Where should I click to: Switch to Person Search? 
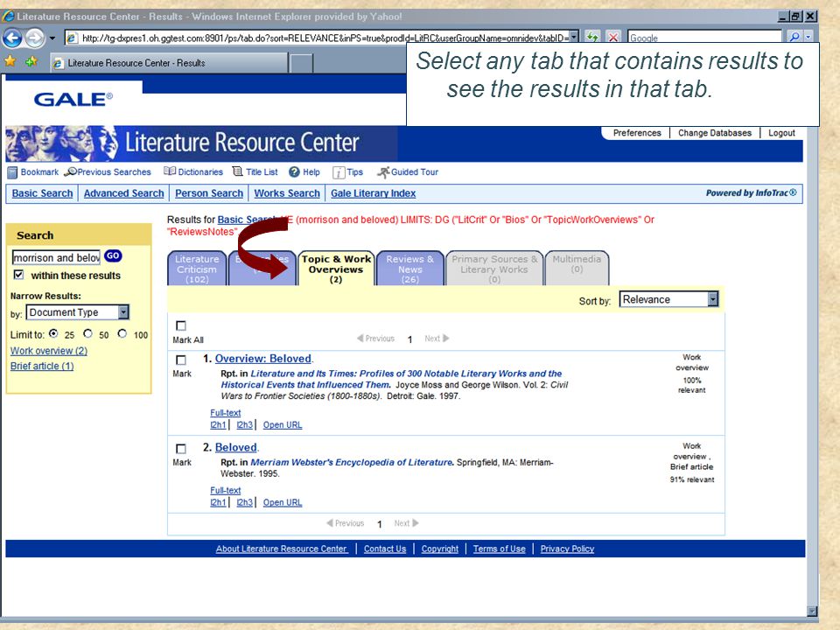[209, 193]
